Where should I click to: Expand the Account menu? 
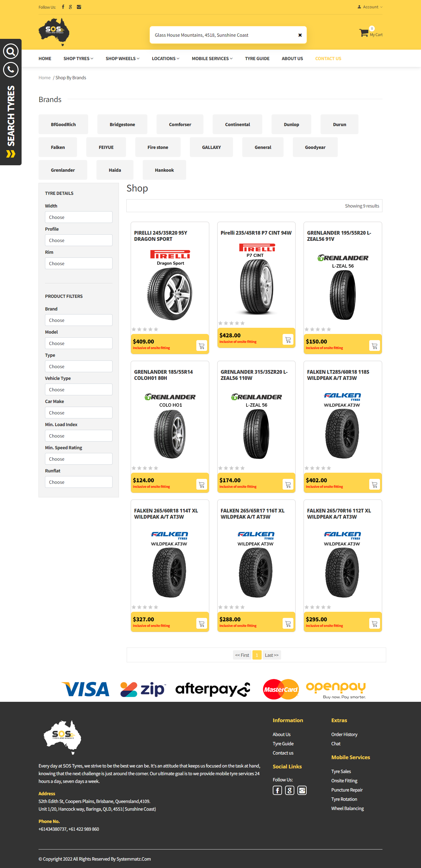370,7
